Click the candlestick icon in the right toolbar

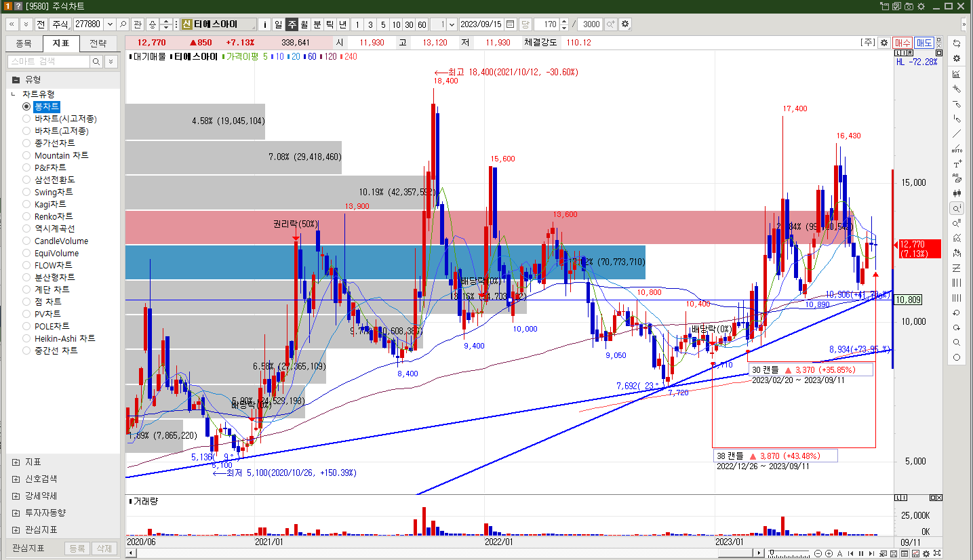(957, 193)
